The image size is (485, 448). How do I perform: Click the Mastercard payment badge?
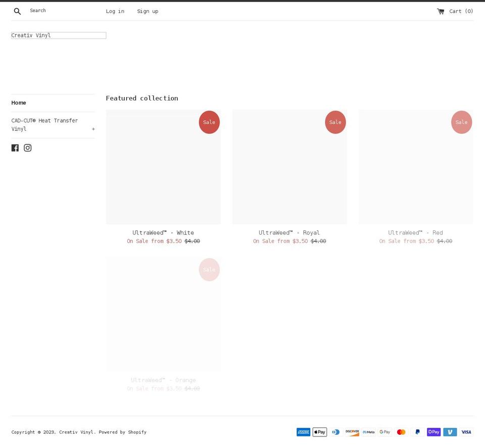(401, 432)
